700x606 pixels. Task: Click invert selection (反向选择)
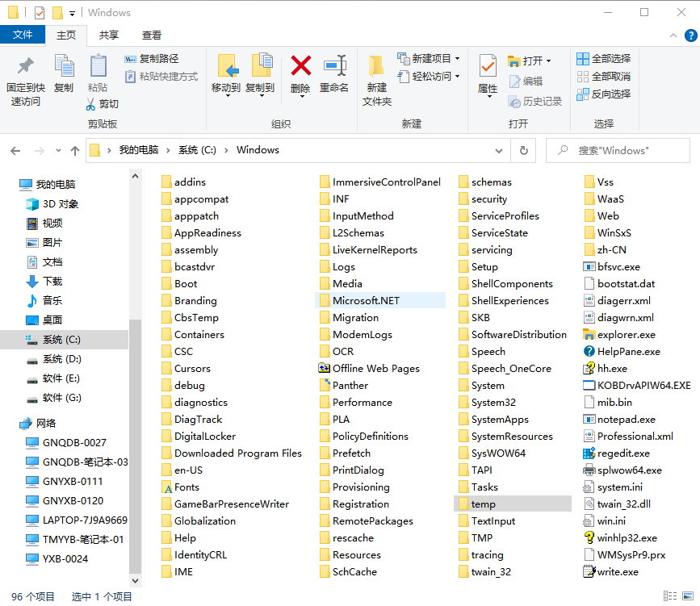[x=604, y=94]
